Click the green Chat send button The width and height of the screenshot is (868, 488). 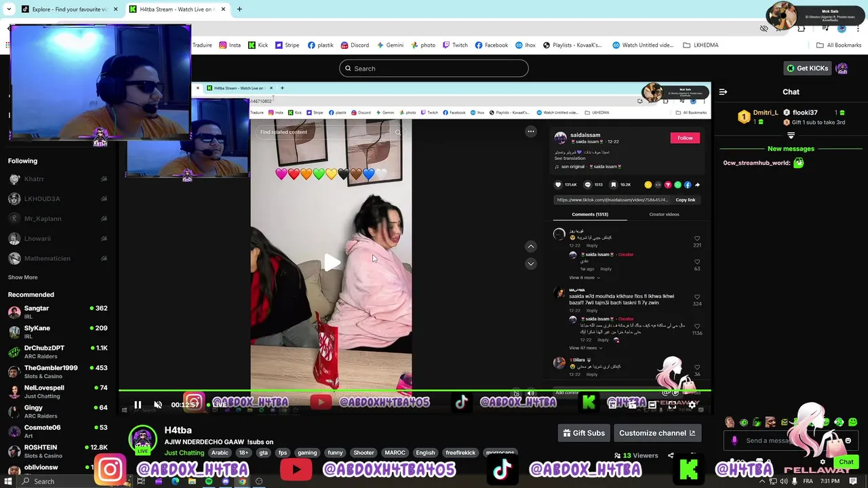(x=846, y=462)
